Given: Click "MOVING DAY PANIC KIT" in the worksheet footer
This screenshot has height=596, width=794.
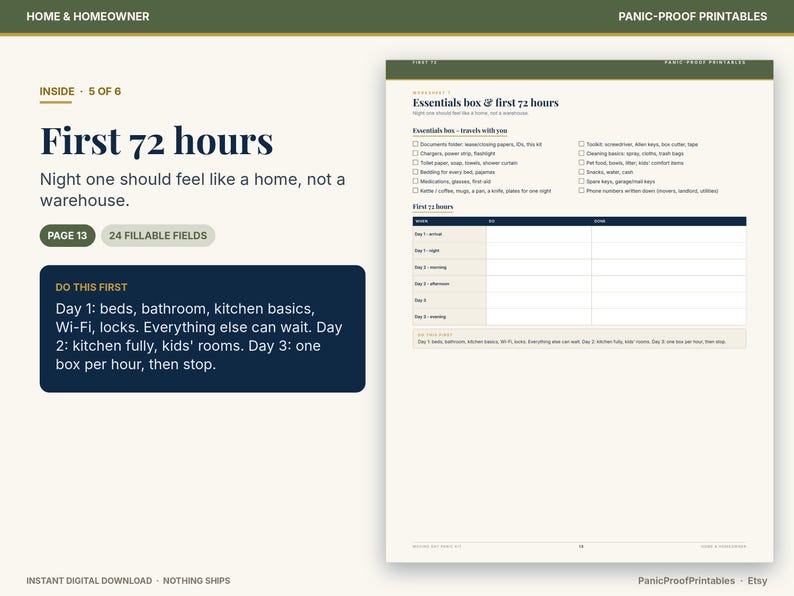Looking at the screenshot, I should click(436, 546).
